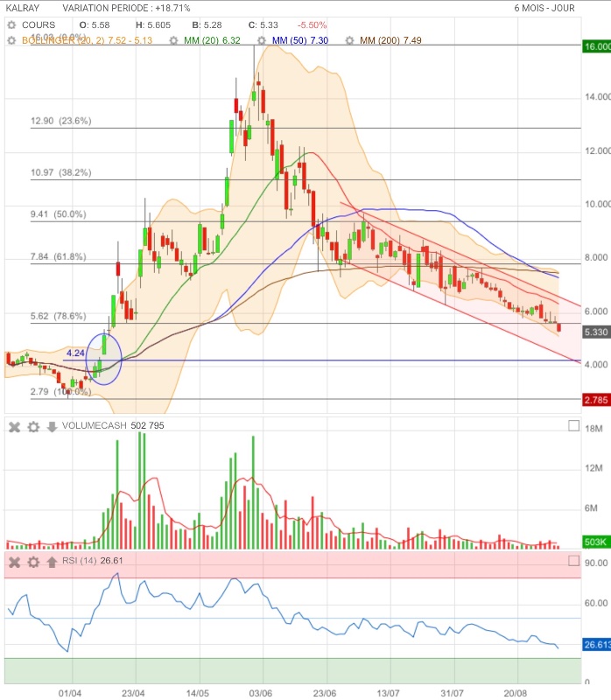The width and height of the screenshot is (611, 700).
Task: Open RSI (14) settings gear
Action: coord(33,562)
